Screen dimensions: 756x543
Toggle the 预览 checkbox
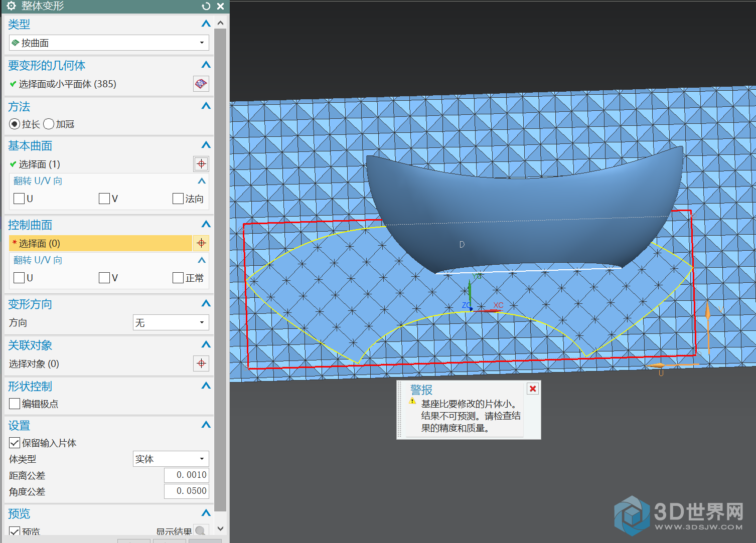click(x=15, y=531)
